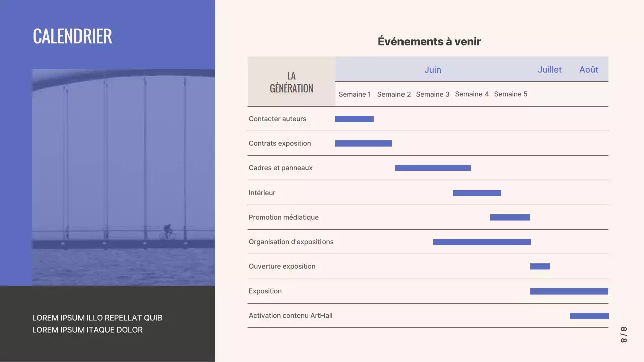This screenshot has width=644, height=362.
Task: Click the Contacter auteurs row label
Action: pos(277,119)
